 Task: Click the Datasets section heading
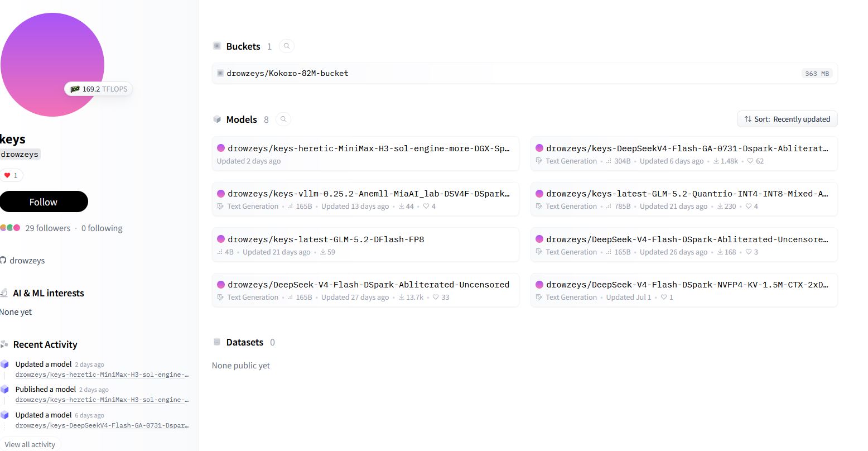pos(245,342)
